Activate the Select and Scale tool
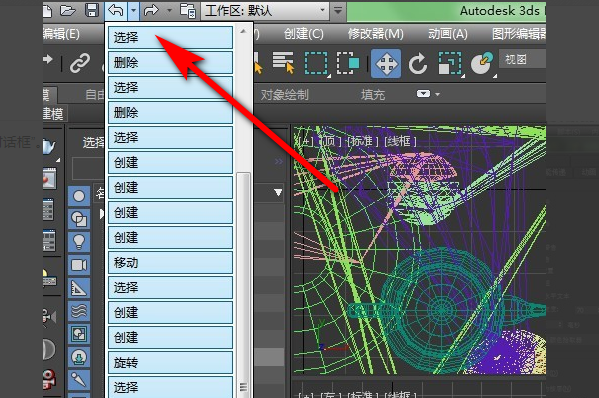Image resolution: width=599 pixels, height=398 pixels. [x=450, y=63]
